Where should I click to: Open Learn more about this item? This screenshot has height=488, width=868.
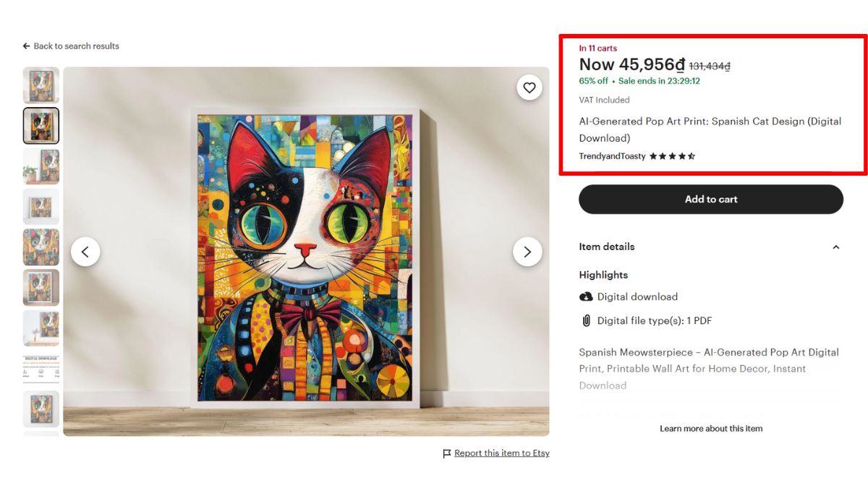point(710,428)
